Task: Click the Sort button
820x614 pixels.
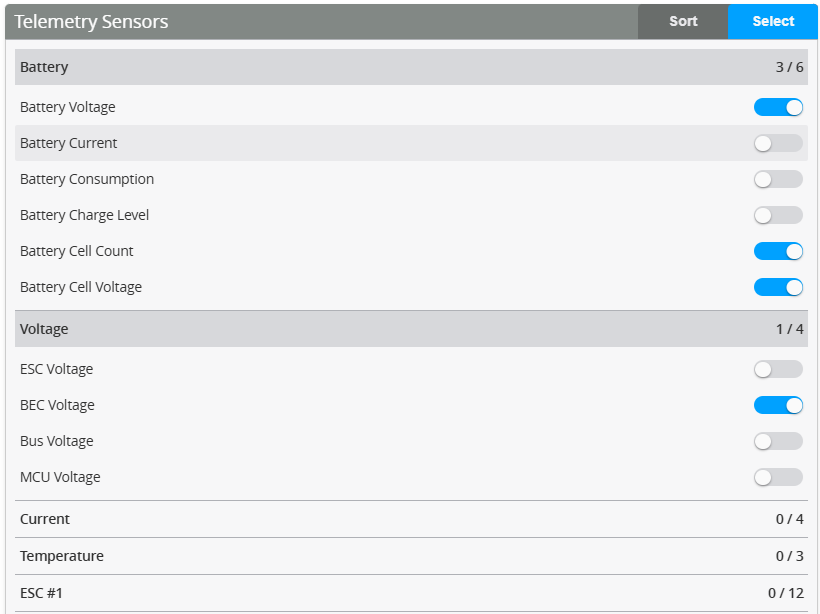Action: (x=683, y=21)
